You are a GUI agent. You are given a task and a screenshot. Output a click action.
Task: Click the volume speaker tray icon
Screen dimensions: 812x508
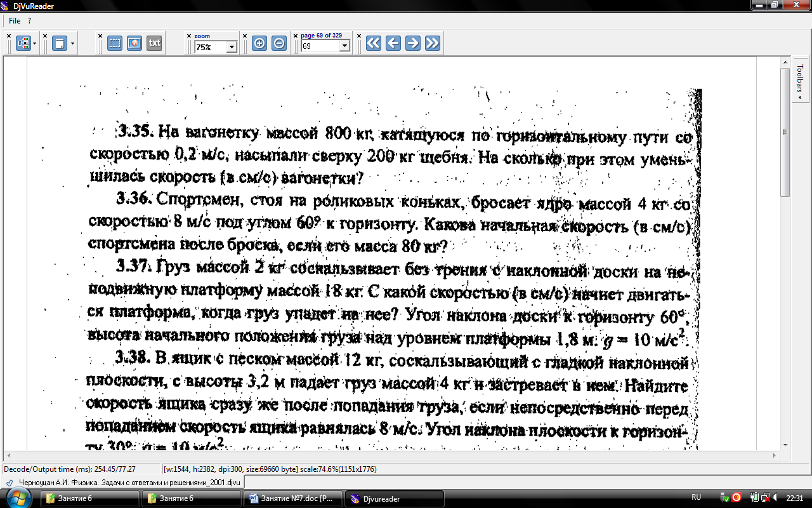775,497
